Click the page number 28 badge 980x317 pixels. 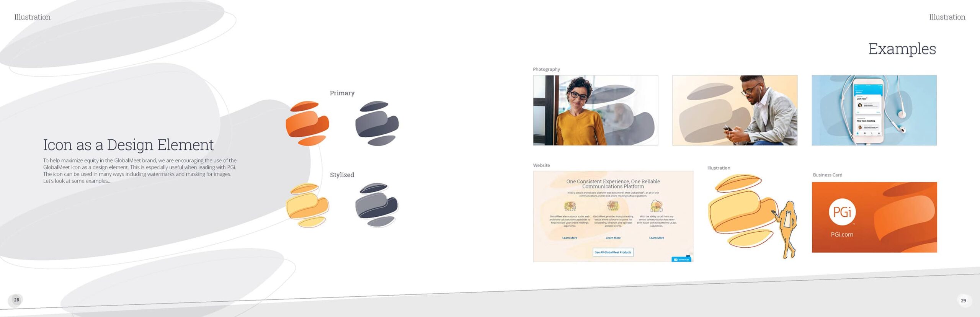click(x=16, y=300)
